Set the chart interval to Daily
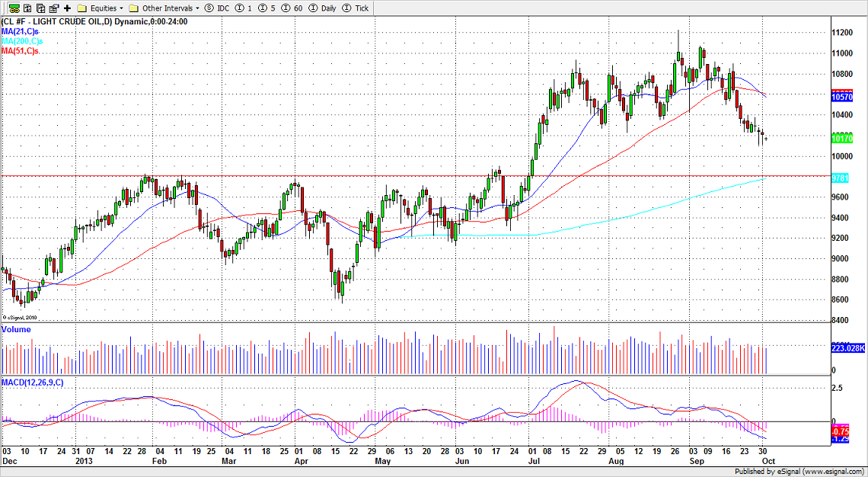Screen dimensions: 868x477 point(324,8)
